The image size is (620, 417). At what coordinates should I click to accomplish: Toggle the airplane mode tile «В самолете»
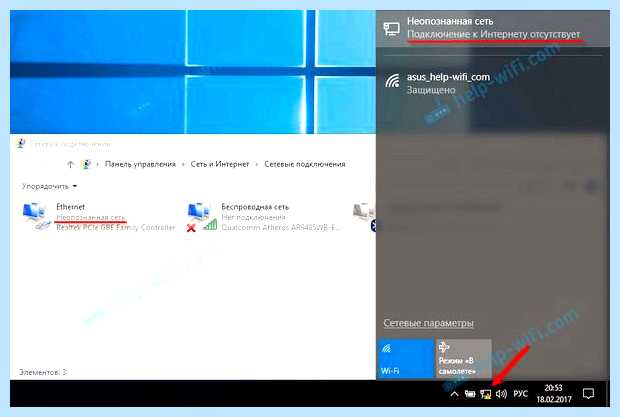464,359
